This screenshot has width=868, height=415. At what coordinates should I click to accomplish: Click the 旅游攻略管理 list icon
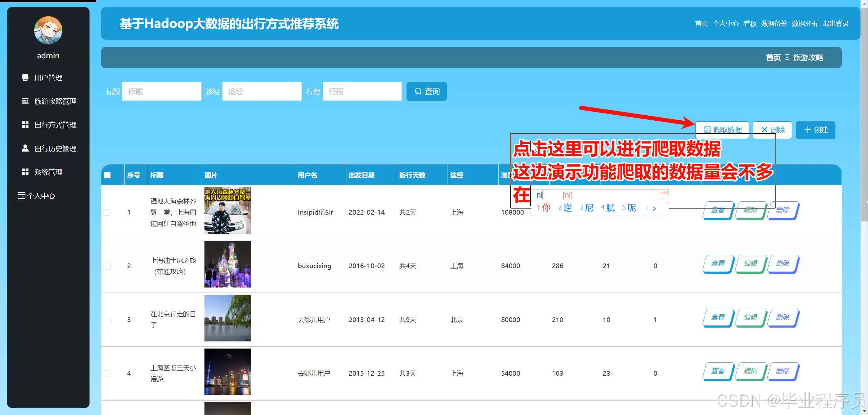pyautogui.click(x=25, y=101)
